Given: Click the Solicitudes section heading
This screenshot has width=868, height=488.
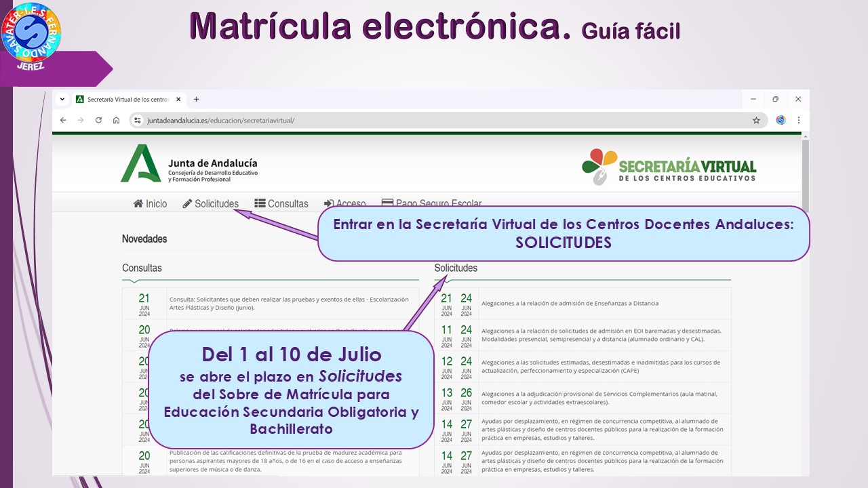Looking at the screenshot, I should (456, 268).
